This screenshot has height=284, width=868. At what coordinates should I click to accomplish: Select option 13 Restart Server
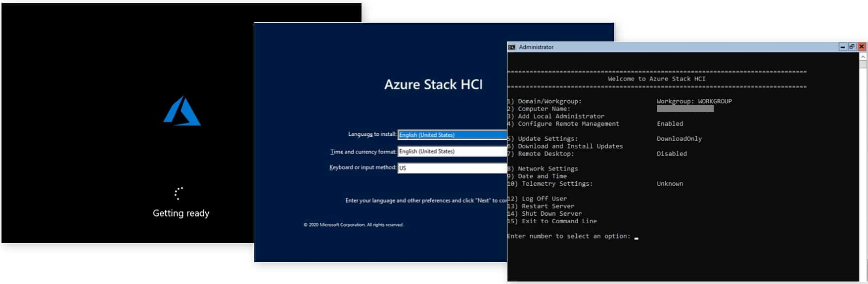click(541, 206)
